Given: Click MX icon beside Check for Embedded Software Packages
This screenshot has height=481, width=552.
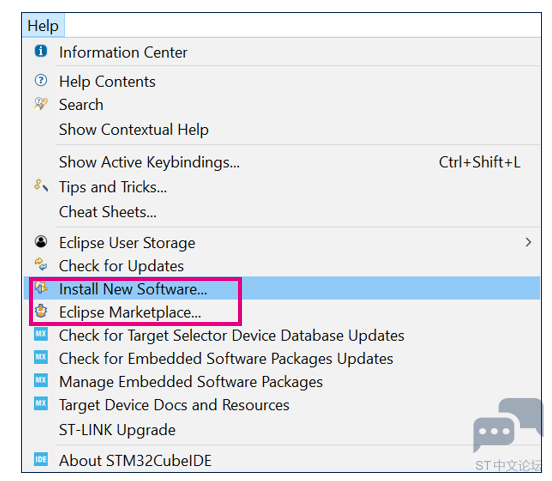Looking at the screenshot, I should (x=41, y=357).
